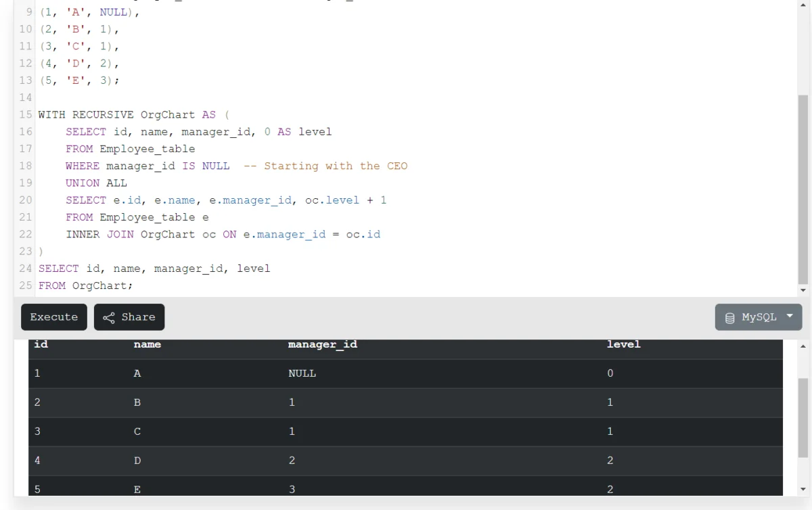The image size is (812, 510).
Task: Click the database icon on the MySQL button
Action: [x=729, y=317]
